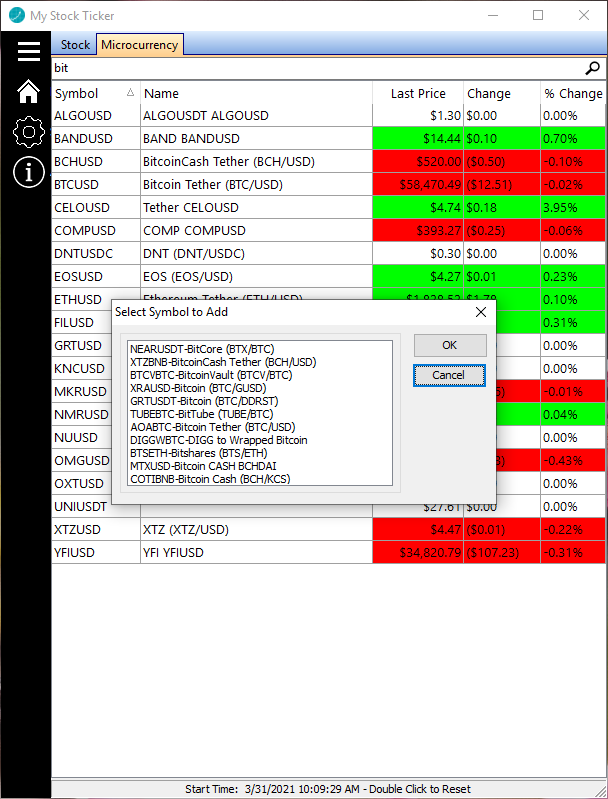Viewport: 608px width, 799px height.
Task: Sort by the Name column header
Action: tap(256, 93)
